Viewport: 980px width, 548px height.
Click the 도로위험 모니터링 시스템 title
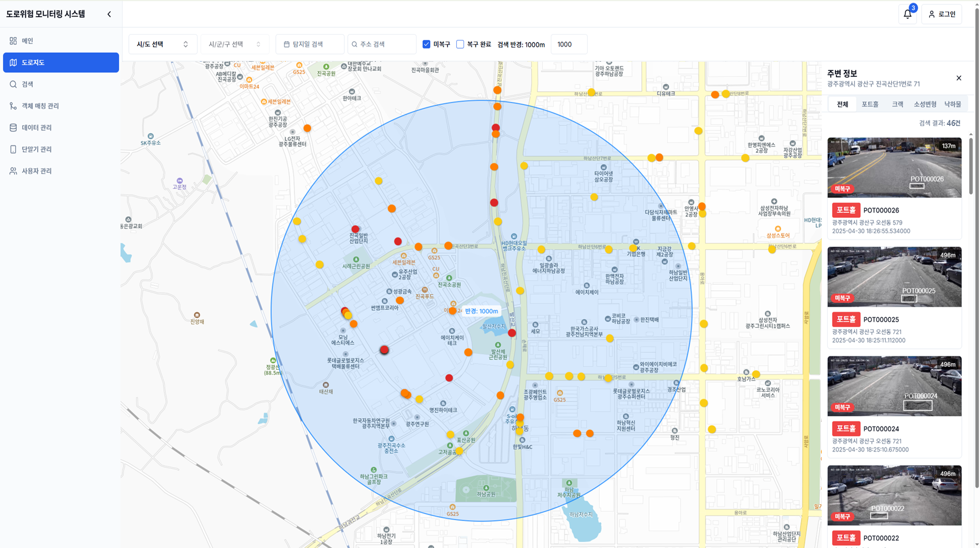pos(46,14)
